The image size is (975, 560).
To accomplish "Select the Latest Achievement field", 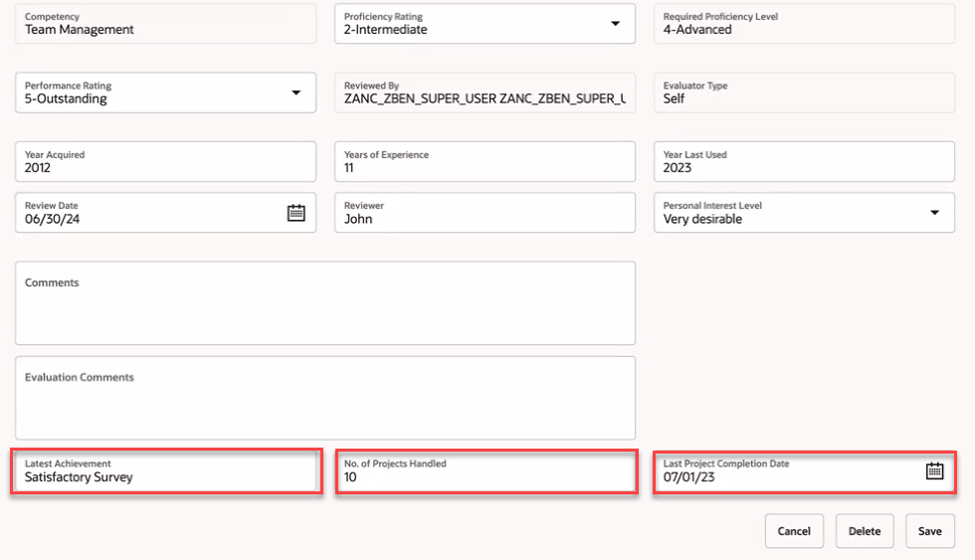I will [x=165, y=471].
